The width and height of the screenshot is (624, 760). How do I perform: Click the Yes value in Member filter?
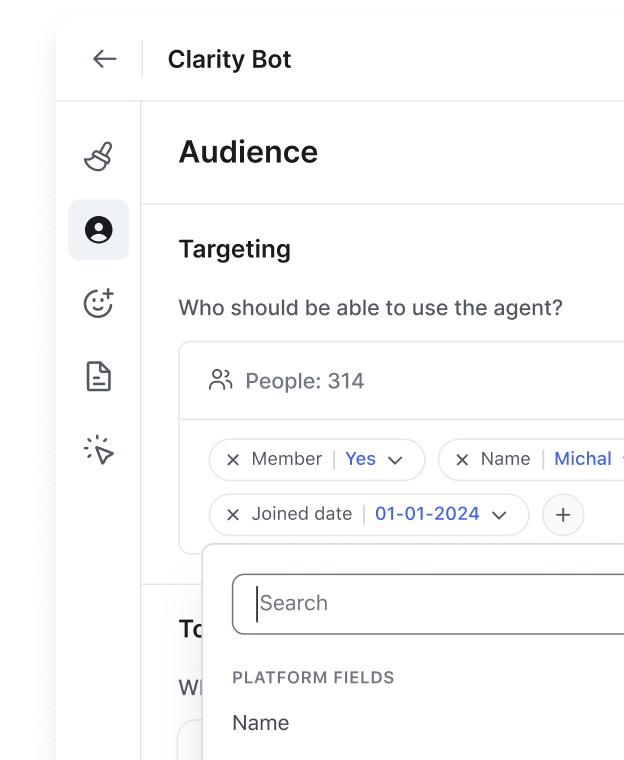click(360, 459)
